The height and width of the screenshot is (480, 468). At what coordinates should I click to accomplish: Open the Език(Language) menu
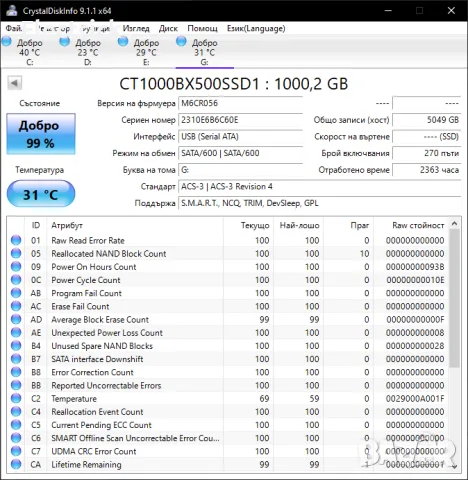pyautogui.click(x=256, y=29)
